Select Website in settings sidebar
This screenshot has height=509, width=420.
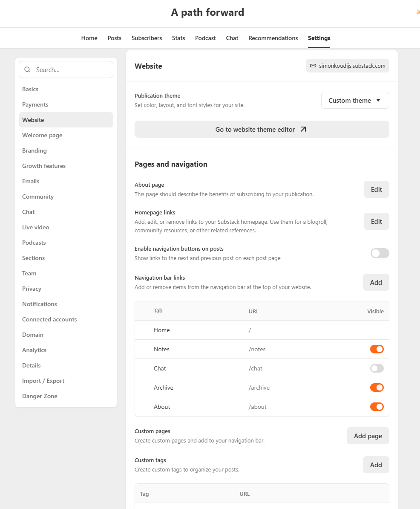point(66,120)
